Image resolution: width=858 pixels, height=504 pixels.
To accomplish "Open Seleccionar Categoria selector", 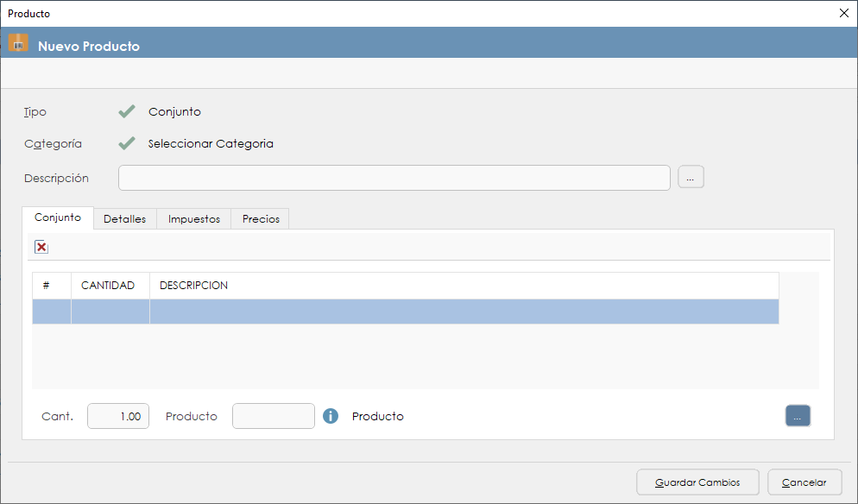I will [x=211, y=143].
